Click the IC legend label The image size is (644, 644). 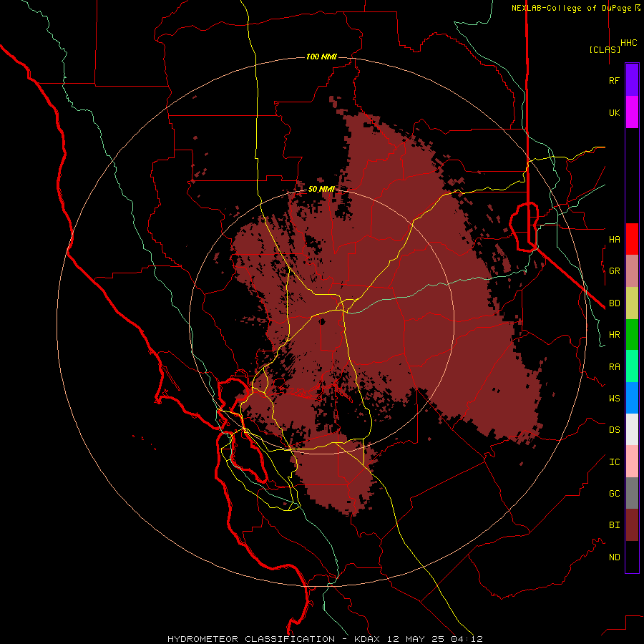(x=614, y=462)
